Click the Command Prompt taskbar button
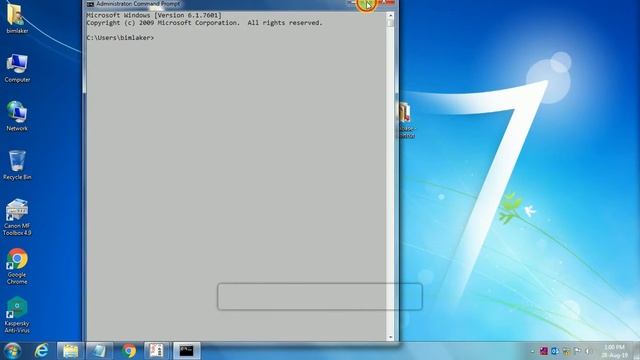Viewport: 640px width, 360px height. 187,351
